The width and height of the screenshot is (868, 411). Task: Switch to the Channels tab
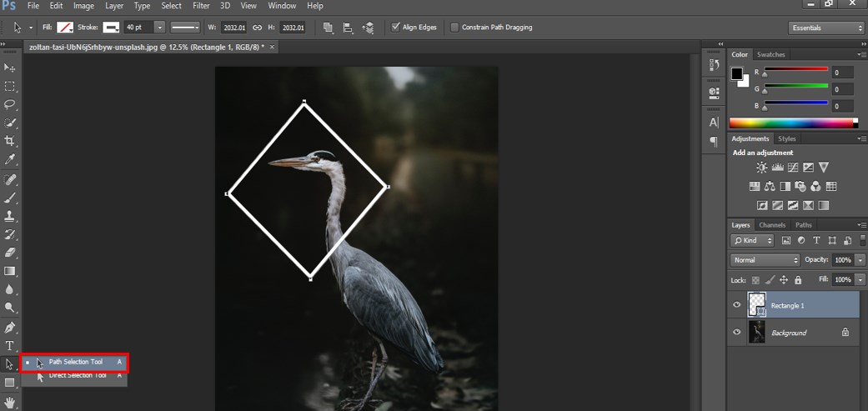click(772, 225)
